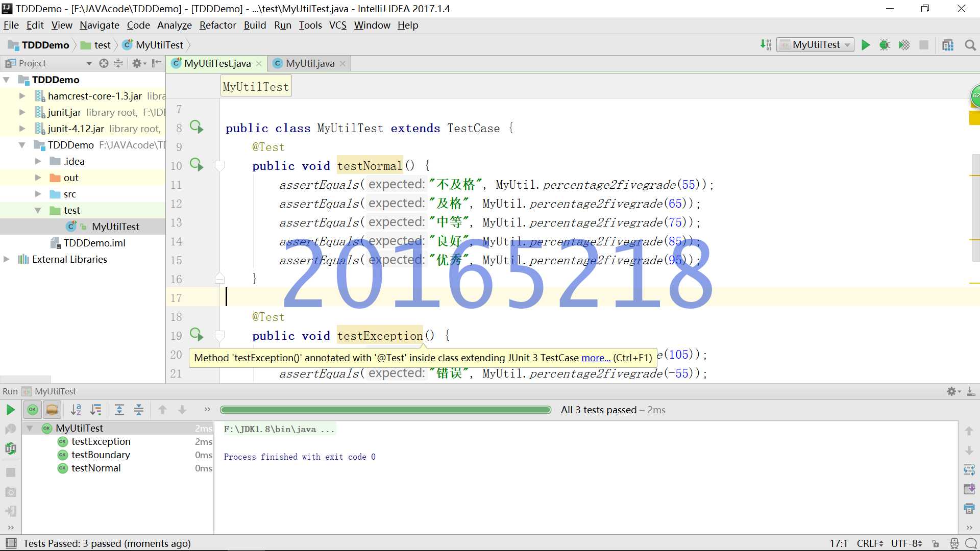Select testBoundary in test results
Viewport: 980px width, 551px height.
[x=101, y=455]
